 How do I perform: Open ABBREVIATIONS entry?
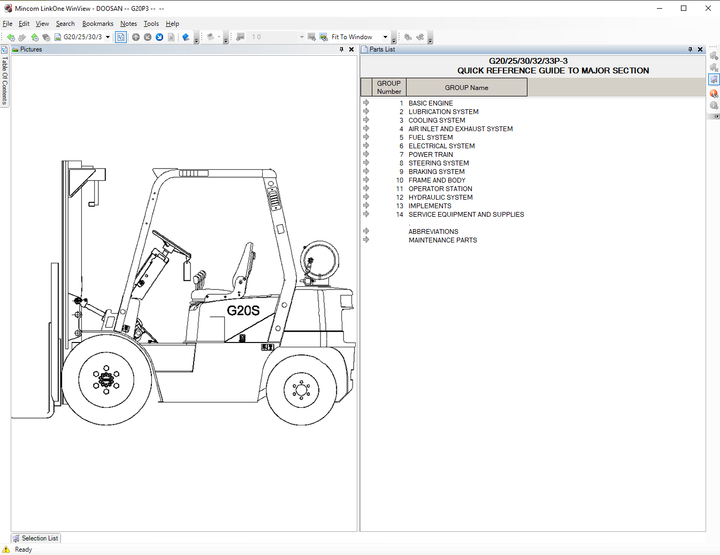coord(433,232)
